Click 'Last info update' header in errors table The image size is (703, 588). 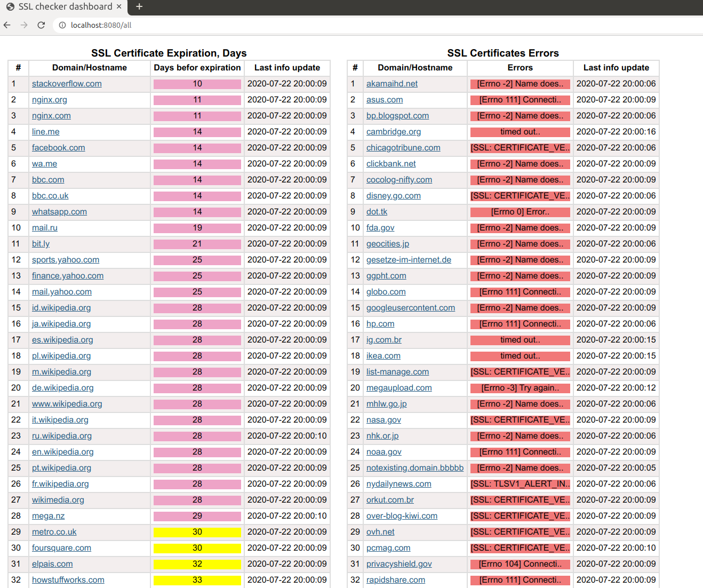[x=616, y=68]
